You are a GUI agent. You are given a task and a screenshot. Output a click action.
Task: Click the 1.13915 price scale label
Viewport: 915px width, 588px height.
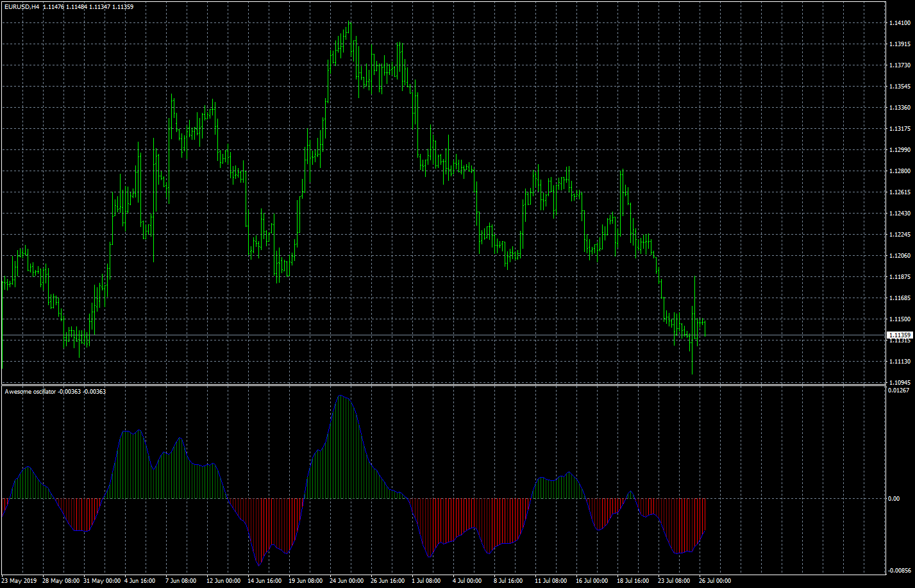(x=900, y=44)
